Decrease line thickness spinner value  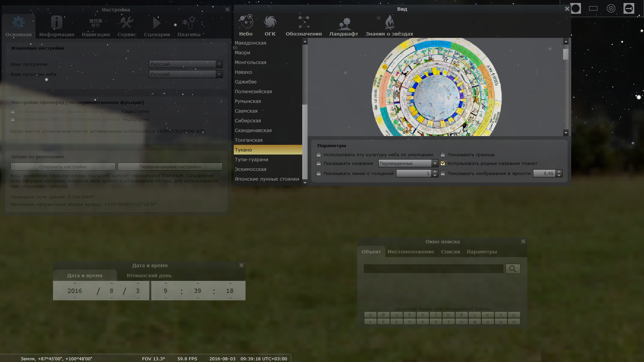pos(435,175)
